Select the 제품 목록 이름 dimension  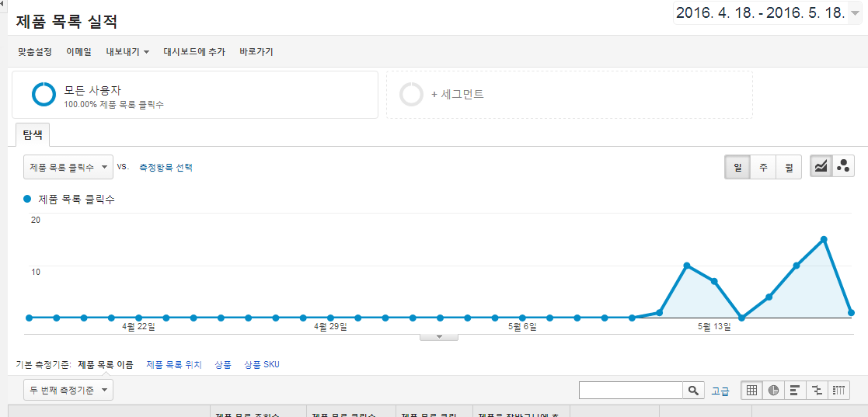(105, 364)
